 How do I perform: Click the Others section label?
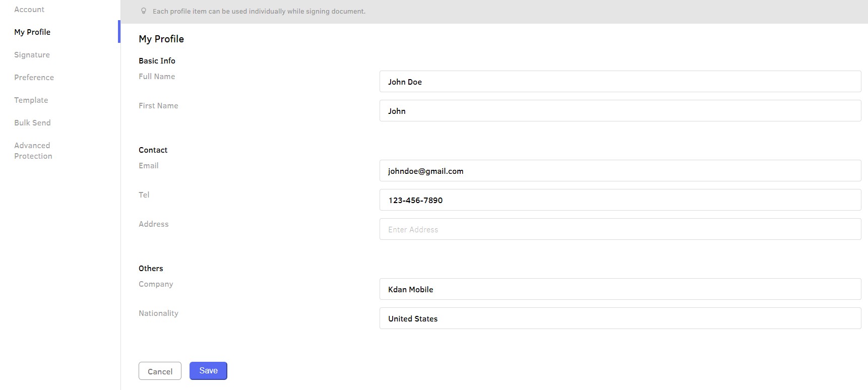pyautogui.click(x=151, y=269)
